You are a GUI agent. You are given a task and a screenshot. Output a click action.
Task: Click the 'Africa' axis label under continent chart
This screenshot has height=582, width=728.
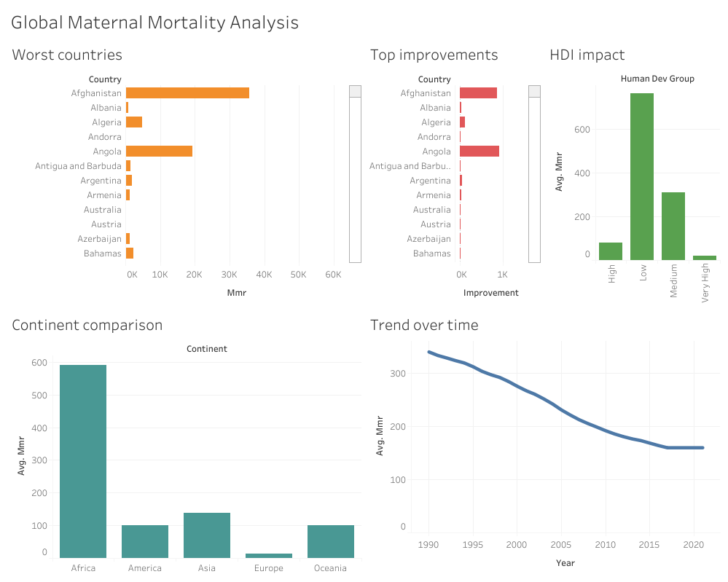coord(83,568)
